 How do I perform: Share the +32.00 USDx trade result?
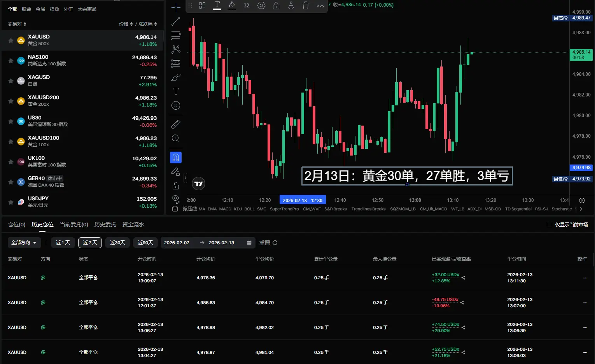[x=463, y=278]
